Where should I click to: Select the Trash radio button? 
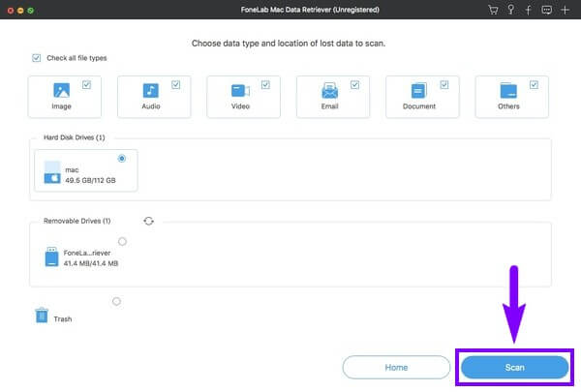pos(116,301)
